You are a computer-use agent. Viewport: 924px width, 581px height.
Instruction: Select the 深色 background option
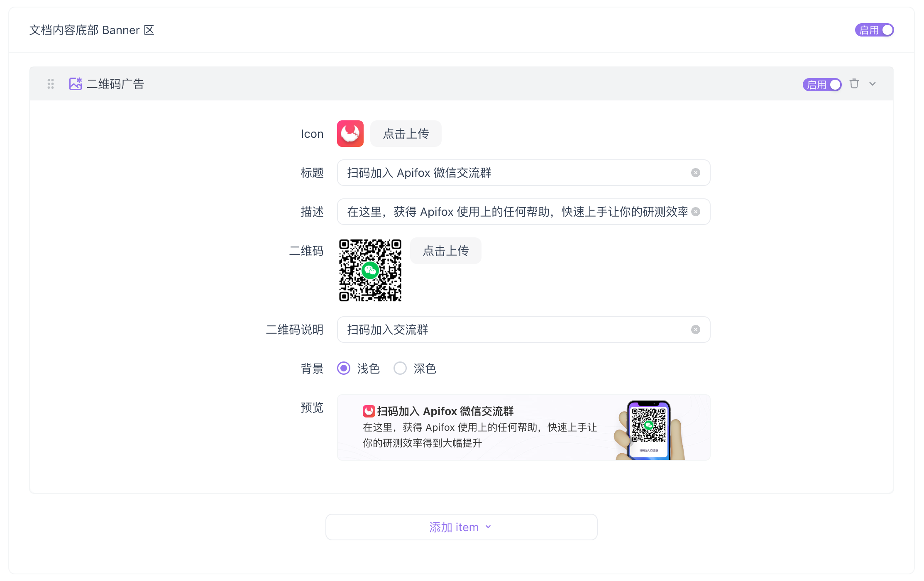(400, 368)
